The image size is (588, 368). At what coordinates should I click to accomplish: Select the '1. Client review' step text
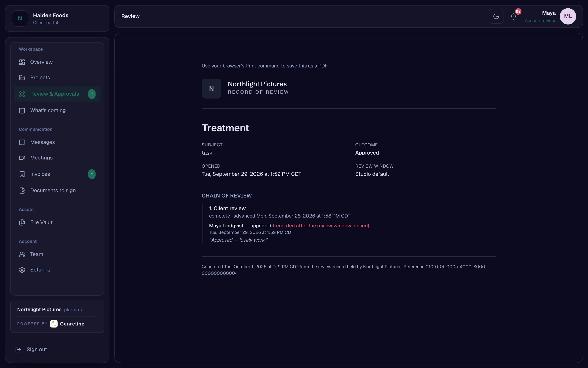[x=227, y=208]
